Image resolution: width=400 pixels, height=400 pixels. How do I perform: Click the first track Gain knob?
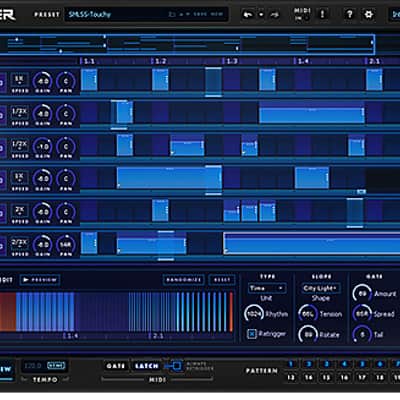[x=43, y=81]
